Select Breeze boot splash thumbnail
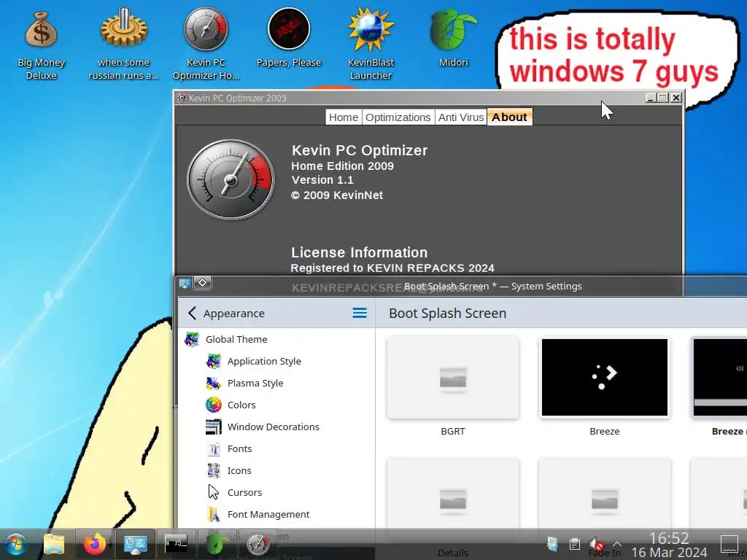This screenshot has width=747, height=560. pyautogui.click(x=605, y=377)
